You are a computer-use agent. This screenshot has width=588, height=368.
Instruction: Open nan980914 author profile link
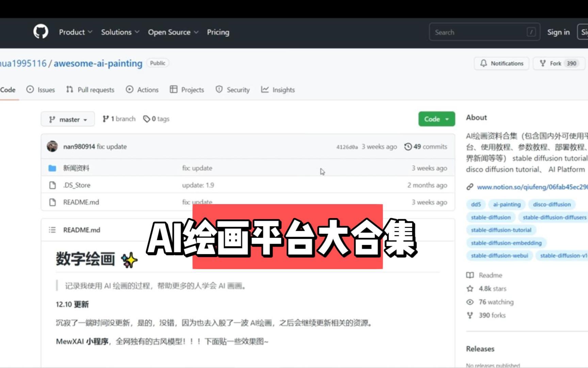point(79,147)
